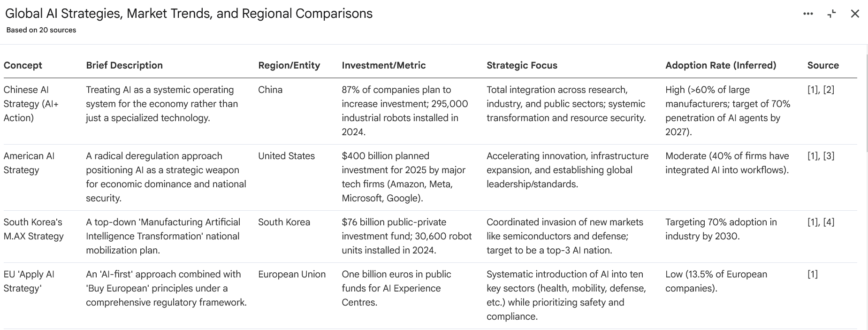868x330 pixels.
Task: Close the table panel with the X icon
Action: pyautogui.click(x=855, y=14)
